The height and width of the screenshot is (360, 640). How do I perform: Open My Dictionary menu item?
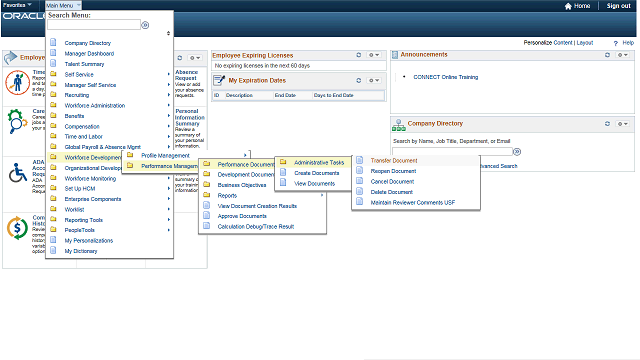point(81,251)
